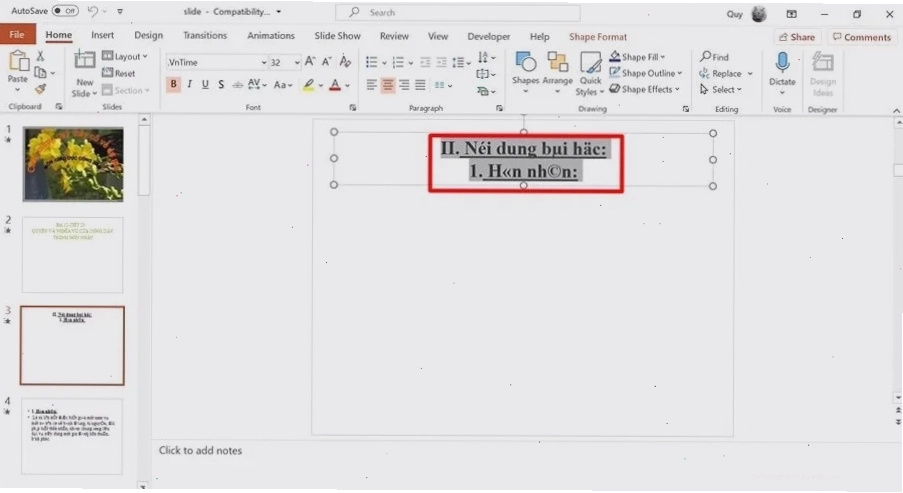The width and height of the screenshot is (903, 493).
Task: Open Find tool
Action: [x=714, y=56]
